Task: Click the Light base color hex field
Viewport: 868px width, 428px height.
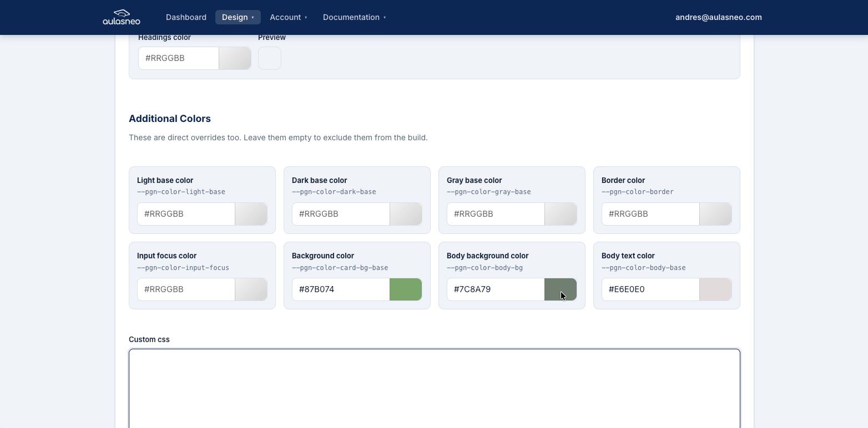Action: coord(186,214)
